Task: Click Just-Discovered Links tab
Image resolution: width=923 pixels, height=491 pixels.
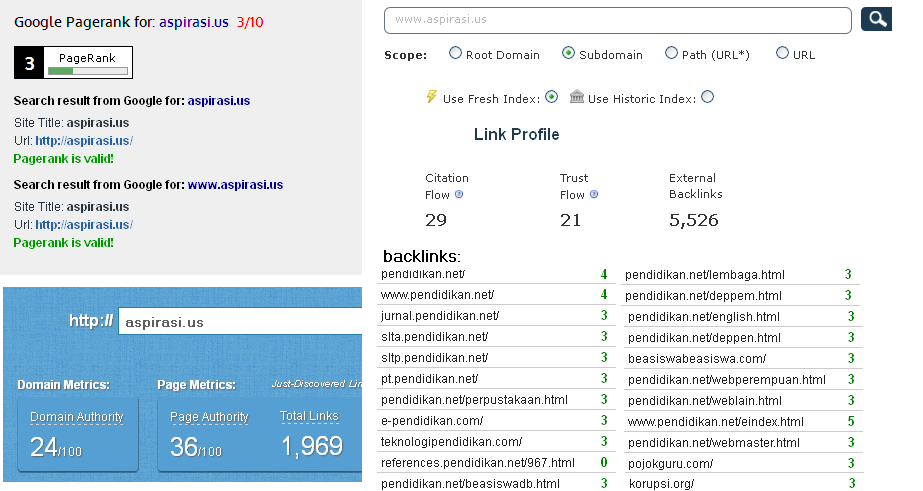Action: pos(317,384)
